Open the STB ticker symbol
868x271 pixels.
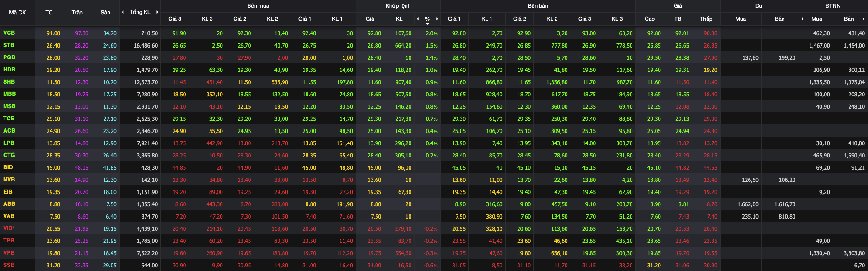click(9, 45)
